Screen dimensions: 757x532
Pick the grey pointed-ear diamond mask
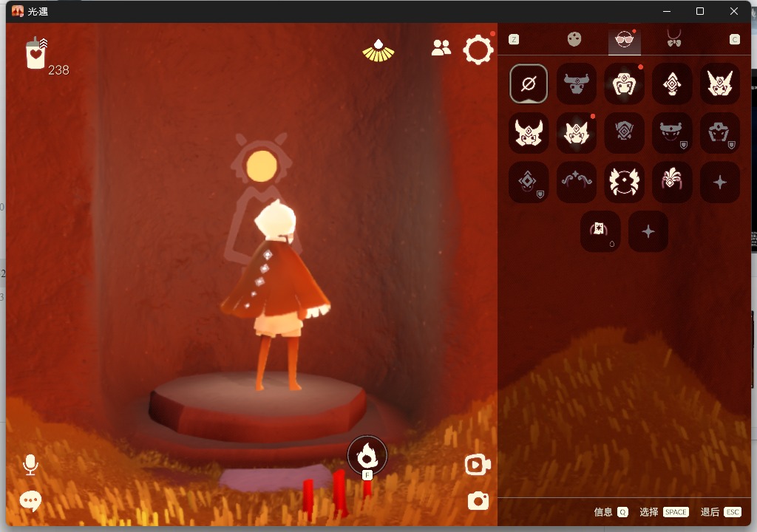pos(624,133)
